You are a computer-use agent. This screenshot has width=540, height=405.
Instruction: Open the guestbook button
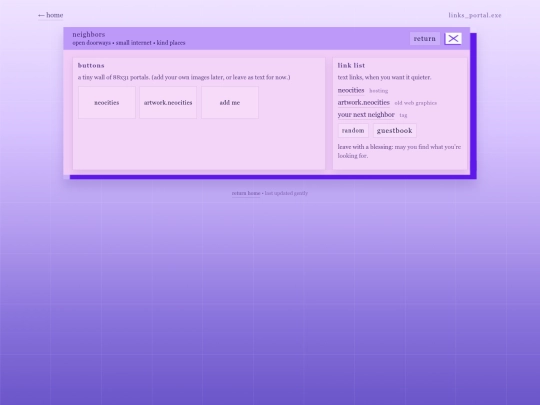(x=395, y=131)
